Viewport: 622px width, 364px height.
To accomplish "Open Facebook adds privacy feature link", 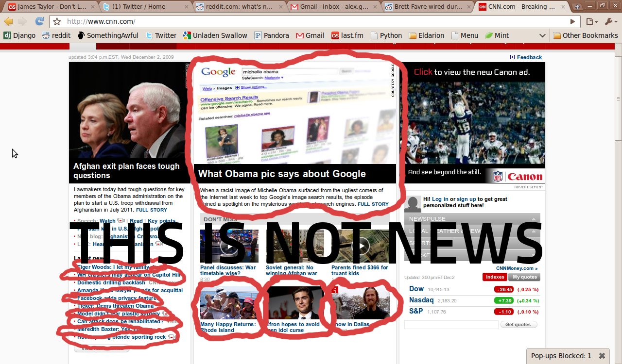I will [x=117, y=298].
